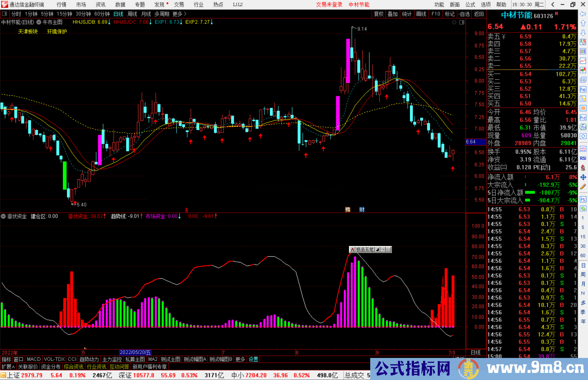The height and width of the screenshot is (380, 588).
Task: Click the magenta candlestick bar near peak
Action: 348,61
